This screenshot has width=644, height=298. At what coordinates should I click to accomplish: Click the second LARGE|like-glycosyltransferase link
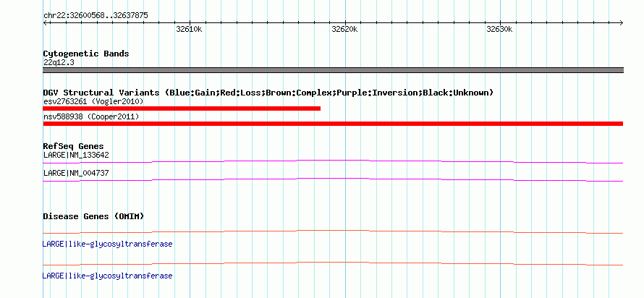point(107,276)
